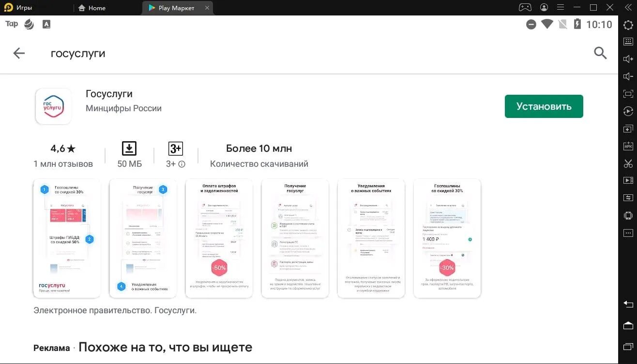Open recent apps in the sidebar
Image resolution: width=637 pixels, height=364 pixels.
(628, 346)
